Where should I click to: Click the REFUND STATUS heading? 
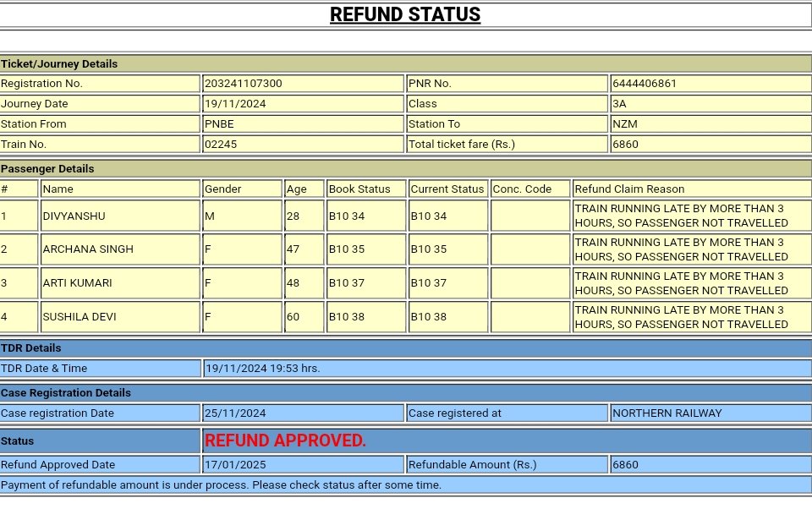point(405,14)
